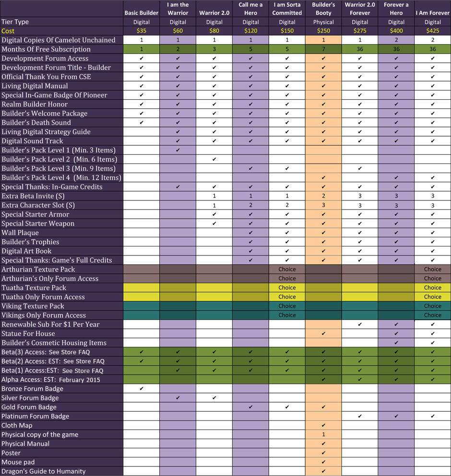Select the 'I Am Forever' column header
This screenshot has height=476, width=451.
432,13
